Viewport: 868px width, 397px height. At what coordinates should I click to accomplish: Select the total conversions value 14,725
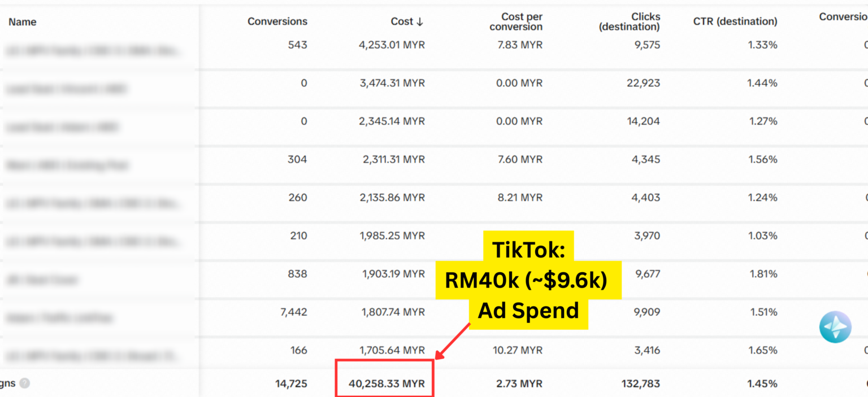[x=290, y=383]
